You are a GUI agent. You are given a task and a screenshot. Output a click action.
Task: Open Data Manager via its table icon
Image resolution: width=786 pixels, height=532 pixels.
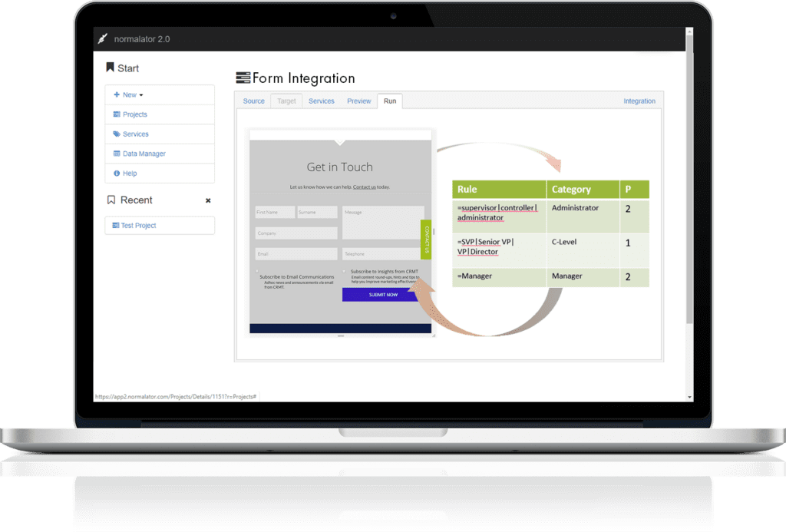point(117,153)
